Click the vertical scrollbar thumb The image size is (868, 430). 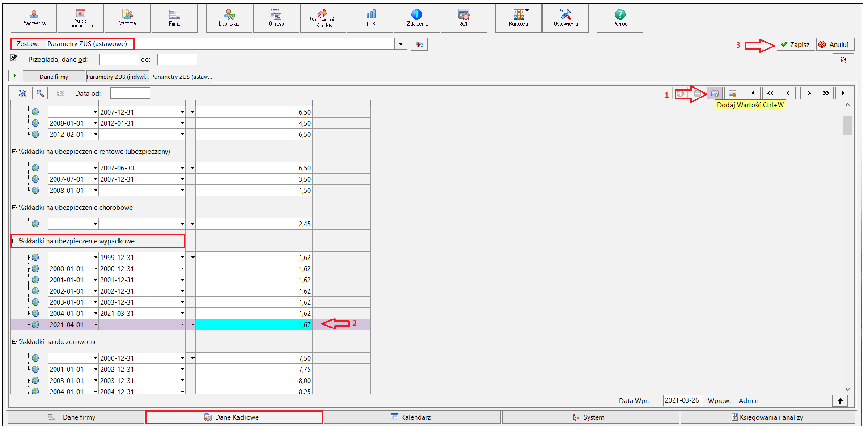click(x=847, y=125)
